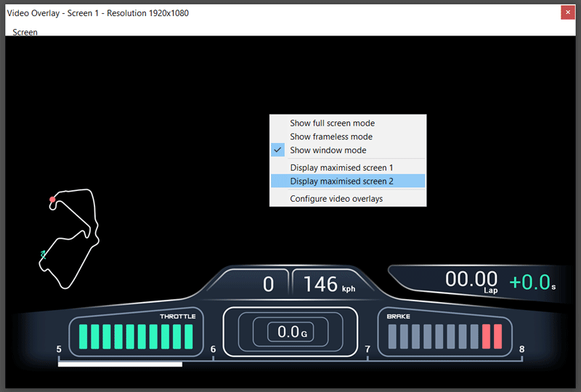The width and height of the screenshot is (581, 392).
Task: Click the green marker on track map
Action: tap(44, 254)
